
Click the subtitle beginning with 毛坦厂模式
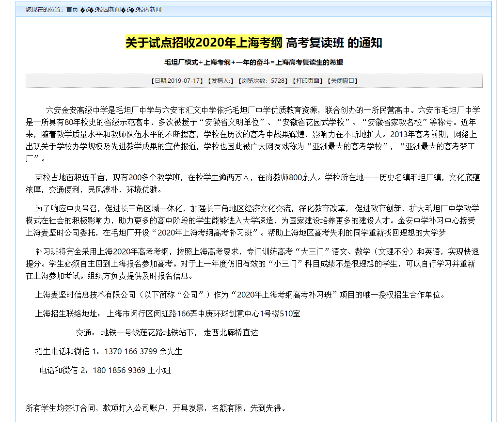[253, 63]
